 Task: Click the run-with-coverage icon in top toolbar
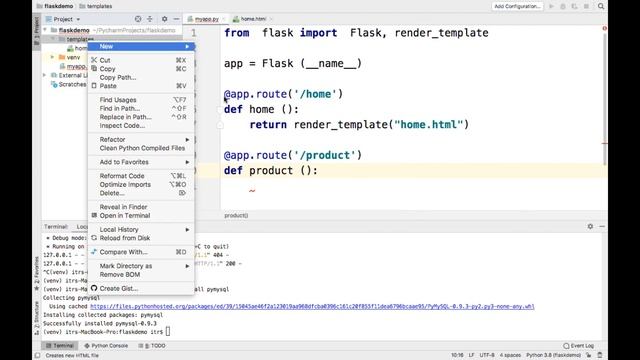tap(574, 6)
